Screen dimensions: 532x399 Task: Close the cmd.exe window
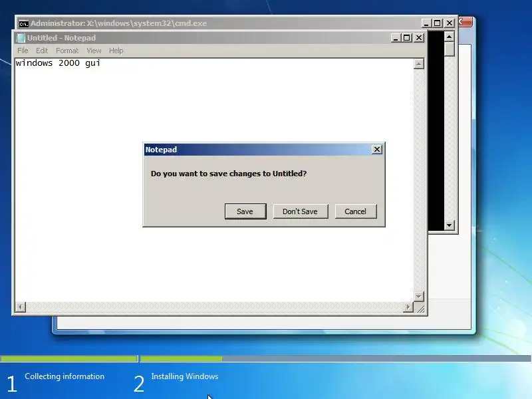pyautogui.click(x=450, y=23)
